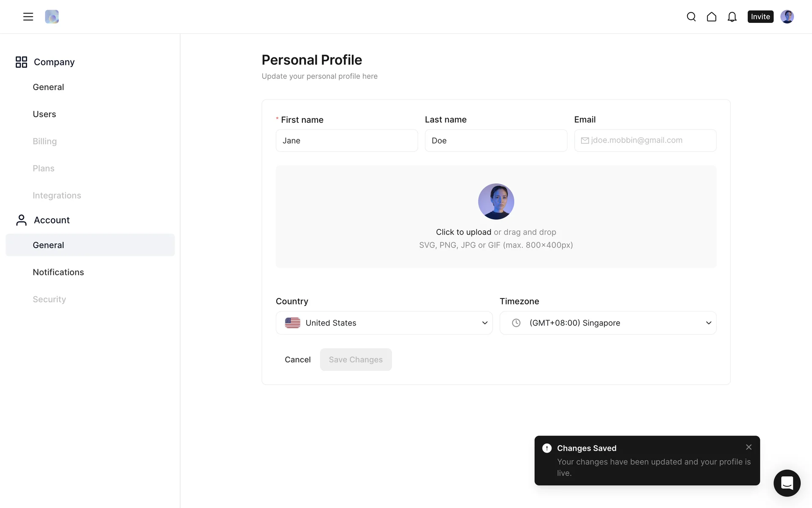Screen dimensions: 812x508
Task: Click the Company grid icon
Action: (x=21, y=62)
